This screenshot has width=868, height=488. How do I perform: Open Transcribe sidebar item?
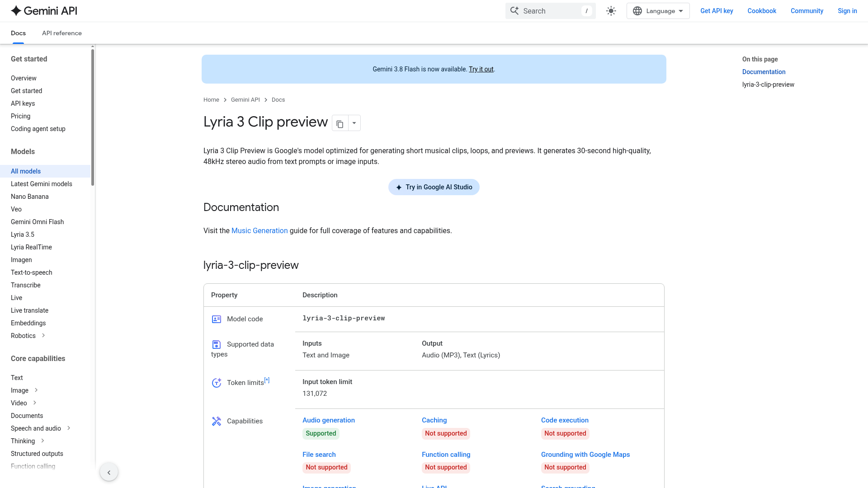point(26,285)
